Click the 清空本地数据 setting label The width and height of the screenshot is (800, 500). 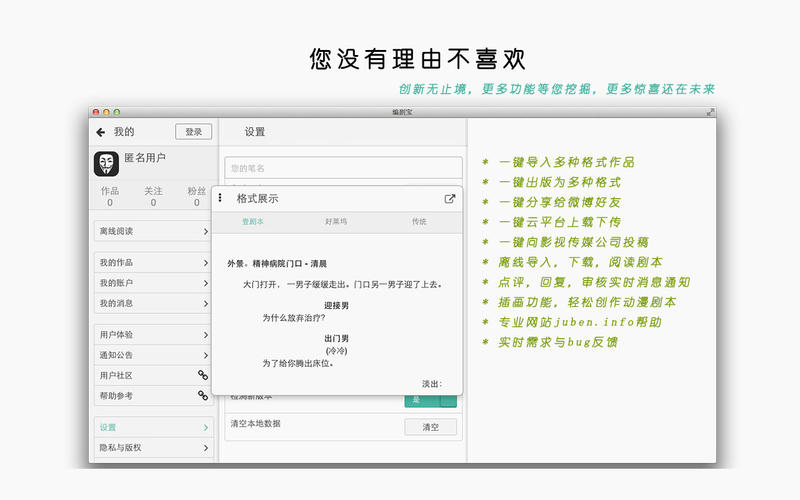coord(256,423)
